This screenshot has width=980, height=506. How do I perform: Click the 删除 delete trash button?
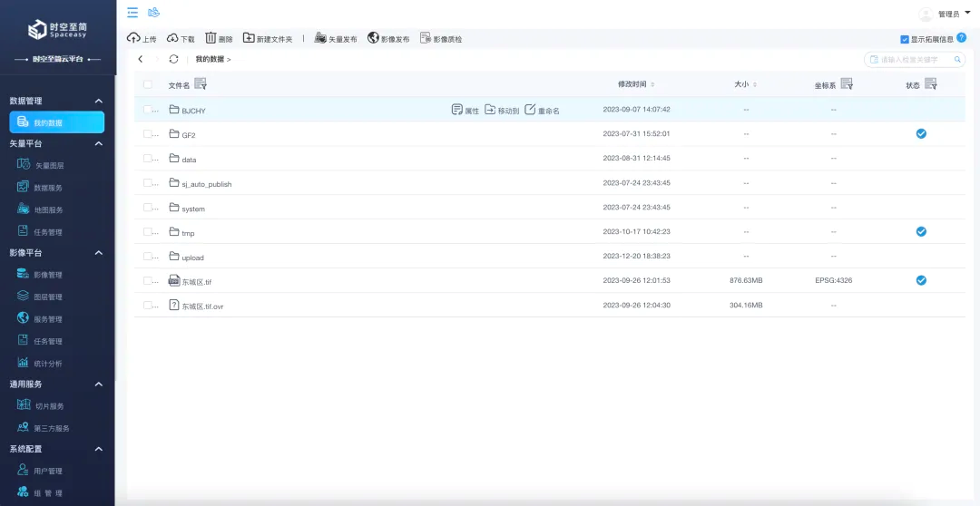[x=219, y=39]
